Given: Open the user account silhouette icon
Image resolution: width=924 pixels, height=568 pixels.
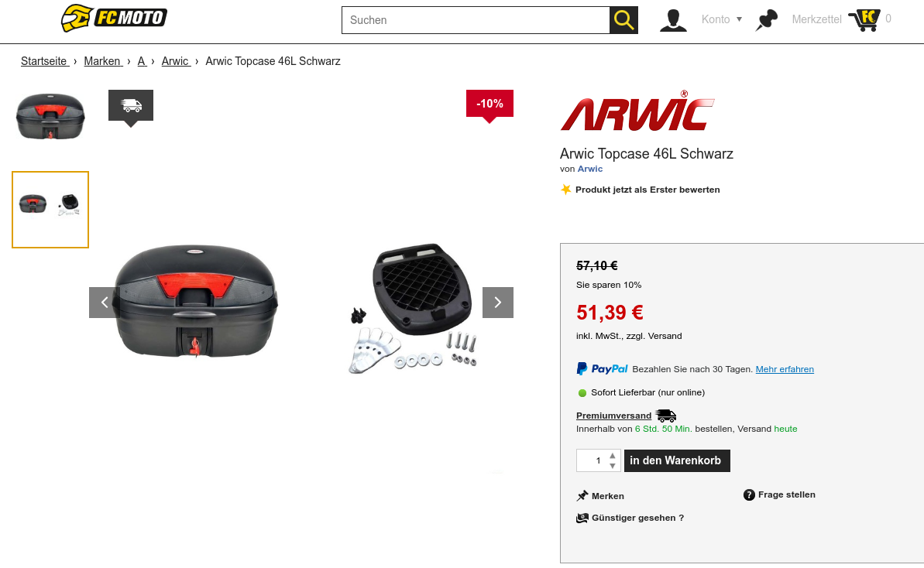Looking at the screenshot, I should click(673, 19).
